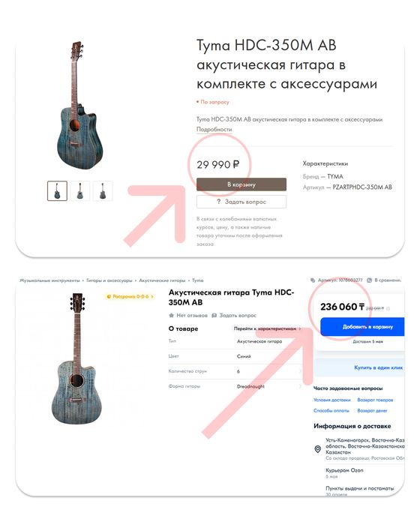
Task: Expand the Количество струн row chevron
Action: 300,371
